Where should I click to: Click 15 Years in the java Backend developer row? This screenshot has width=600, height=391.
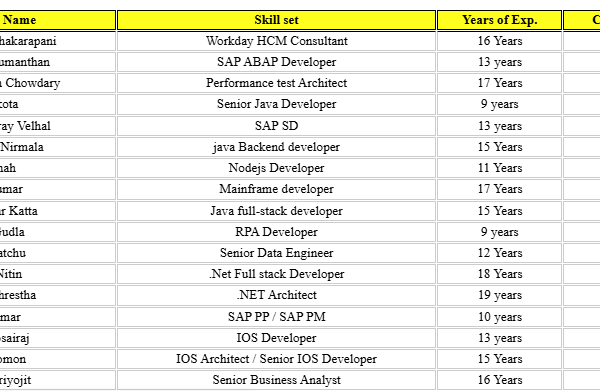500,147
